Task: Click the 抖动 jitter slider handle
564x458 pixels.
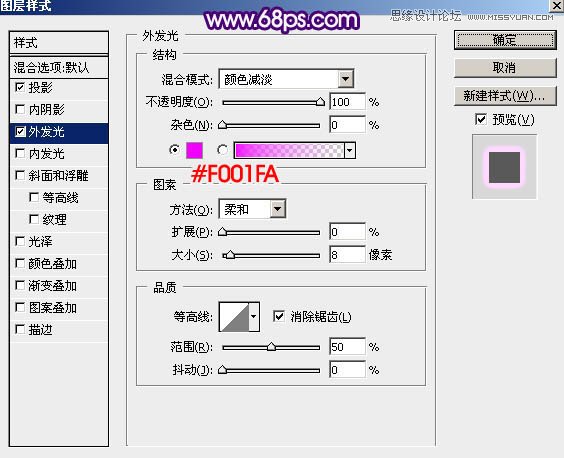Action: click(223, 370)
